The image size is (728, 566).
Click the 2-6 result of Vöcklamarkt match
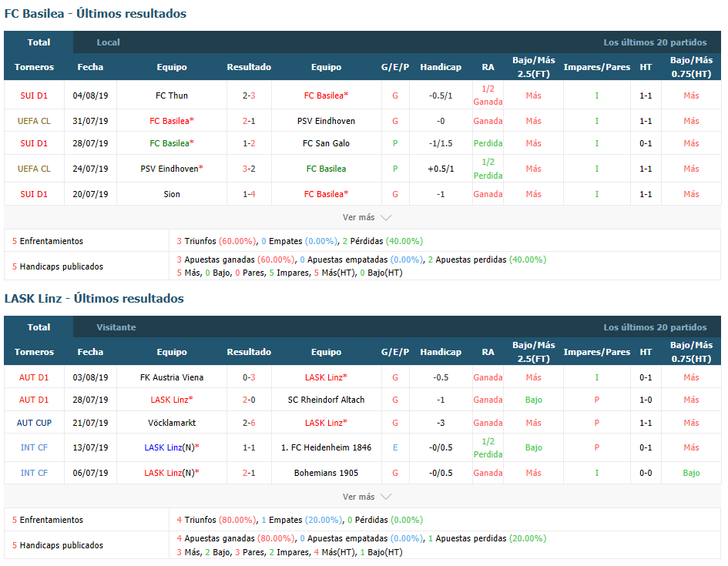click(249, 423)
